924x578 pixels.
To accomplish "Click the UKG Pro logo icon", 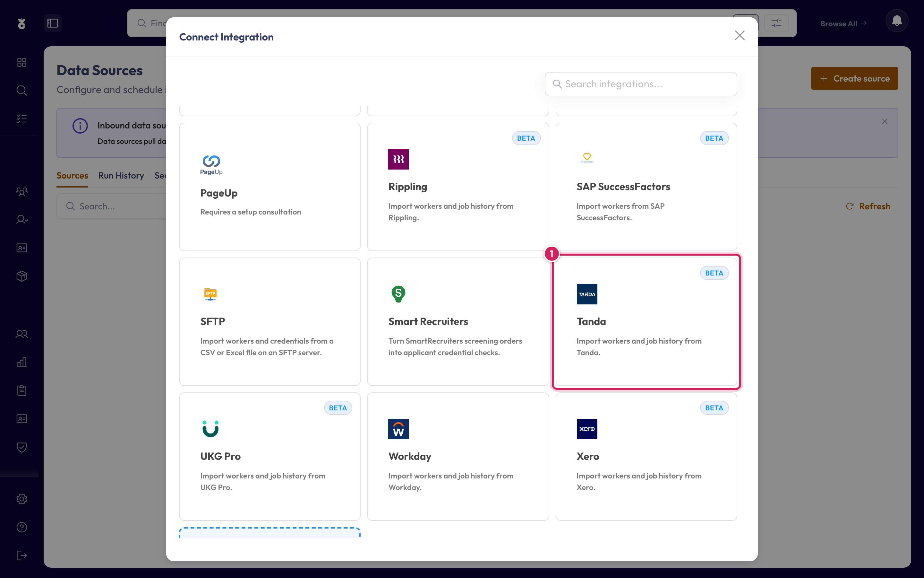I will pos(210,429).
